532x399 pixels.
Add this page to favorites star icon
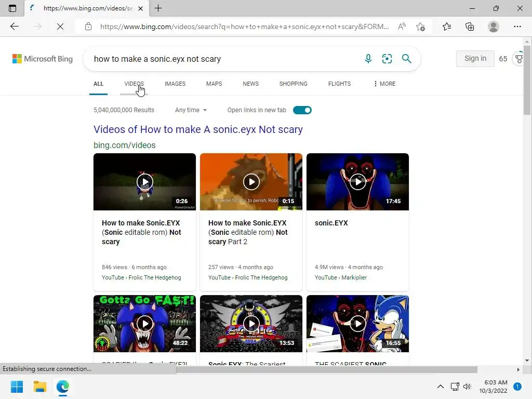coord(421,26)
